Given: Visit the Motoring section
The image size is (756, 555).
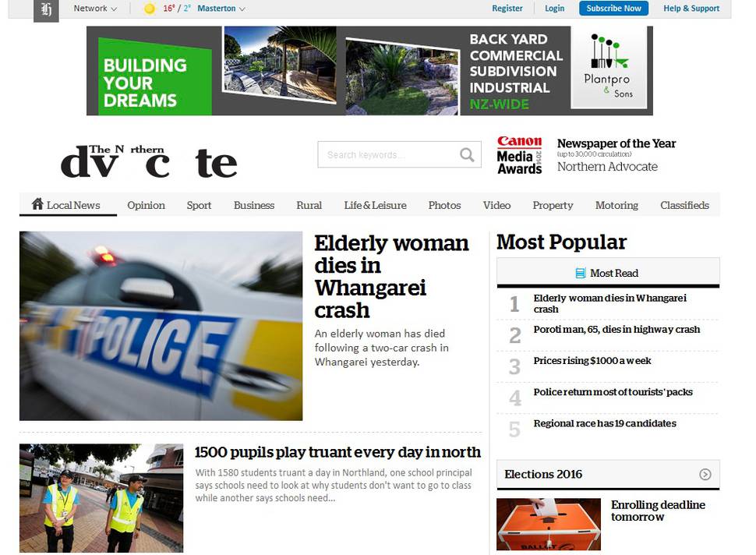Looking at the screenshot, I should pos(616,206).
